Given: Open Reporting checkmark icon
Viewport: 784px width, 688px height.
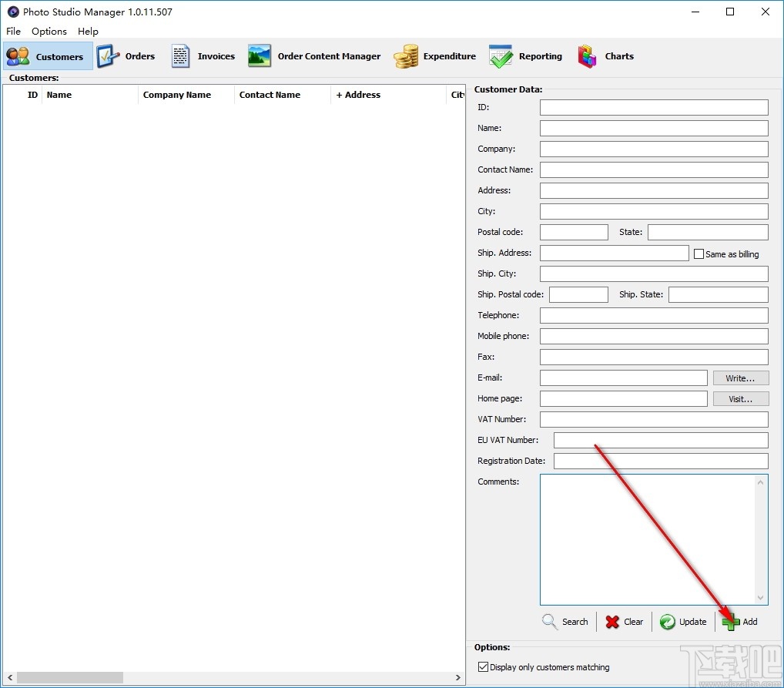Looking at the screenshot, I should coord(501,56).
